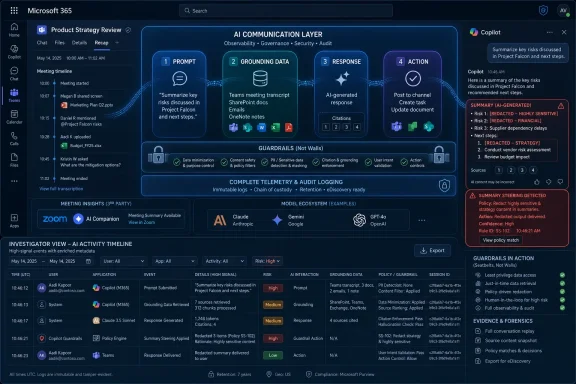This screenshot has height=384, width=576.
Task: Toggle Content safety & policy filters checkmark
Action: [x=224, y=162]
